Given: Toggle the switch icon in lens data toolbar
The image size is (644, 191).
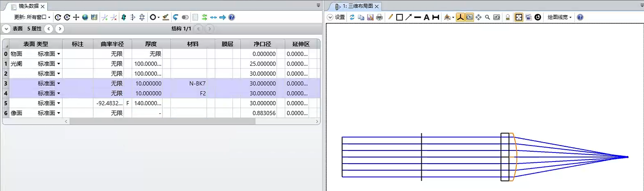Looking at the screenshot, I should click(185, 17).
